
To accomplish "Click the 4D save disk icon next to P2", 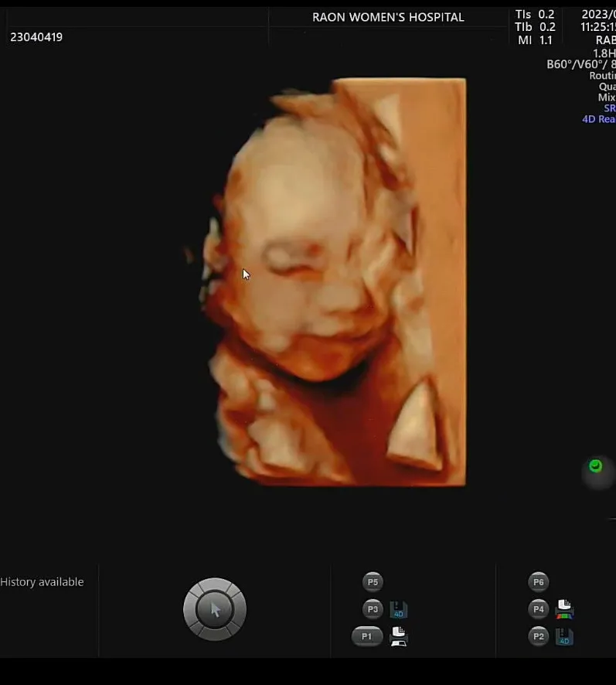I will point(564,637).
